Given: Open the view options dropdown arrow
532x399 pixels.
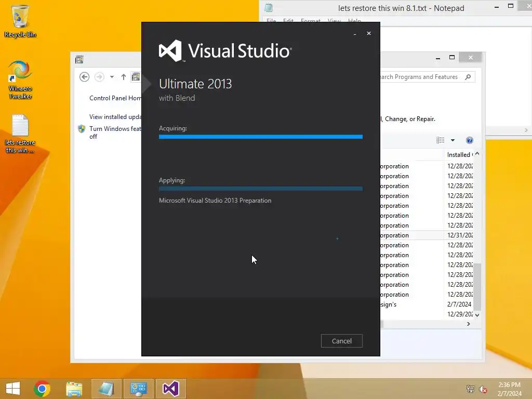Looking at the screenshot, I should pos(453,140).
